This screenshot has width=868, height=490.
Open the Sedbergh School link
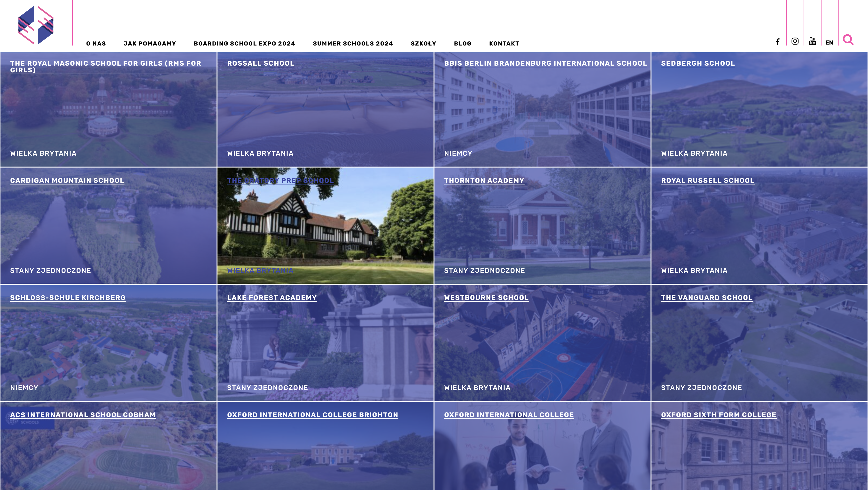pyautogui.click(x=698, y=63)
